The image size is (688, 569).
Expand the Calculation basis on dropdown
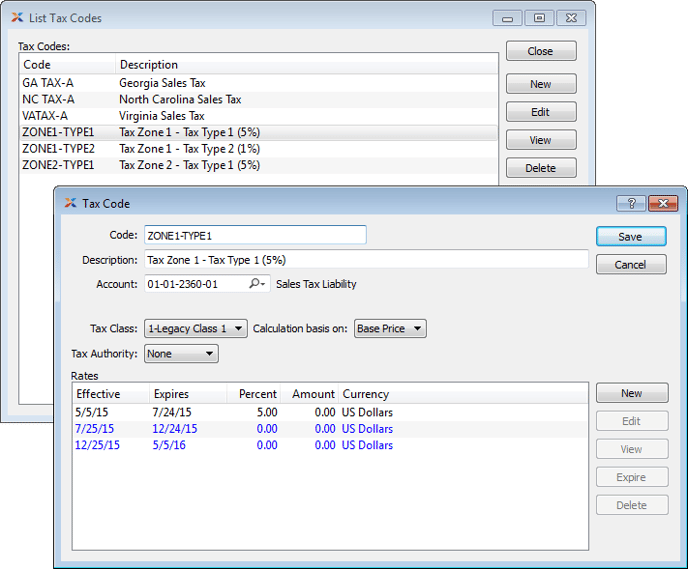click(x=390, y=328)
